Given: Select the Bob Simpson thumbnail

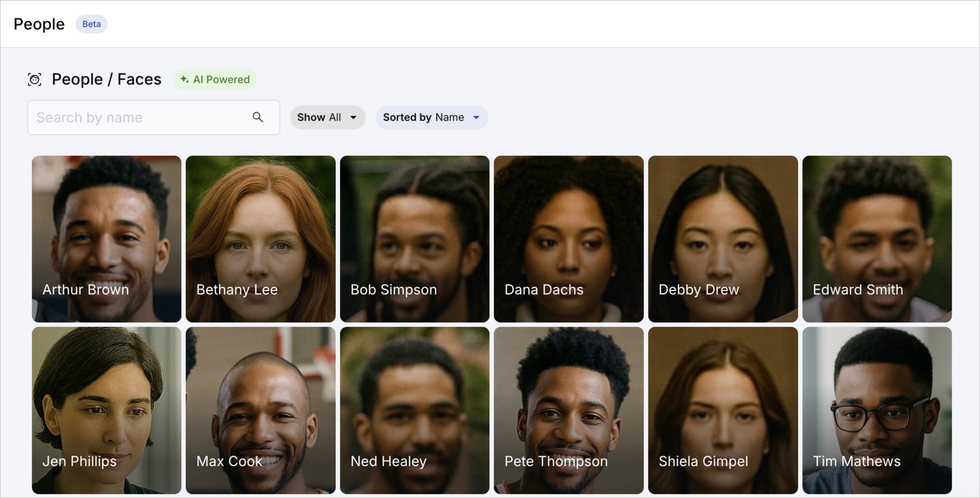Looking at the screenshot, I should pyautogui.click(x=415, y=239).
